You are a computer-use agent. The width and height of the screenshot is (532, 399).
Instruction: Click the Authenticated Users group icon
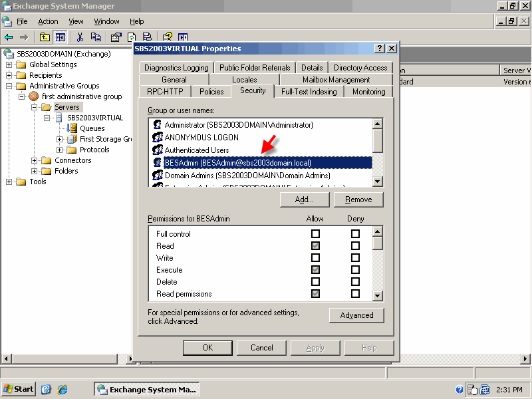pos(158,150)
